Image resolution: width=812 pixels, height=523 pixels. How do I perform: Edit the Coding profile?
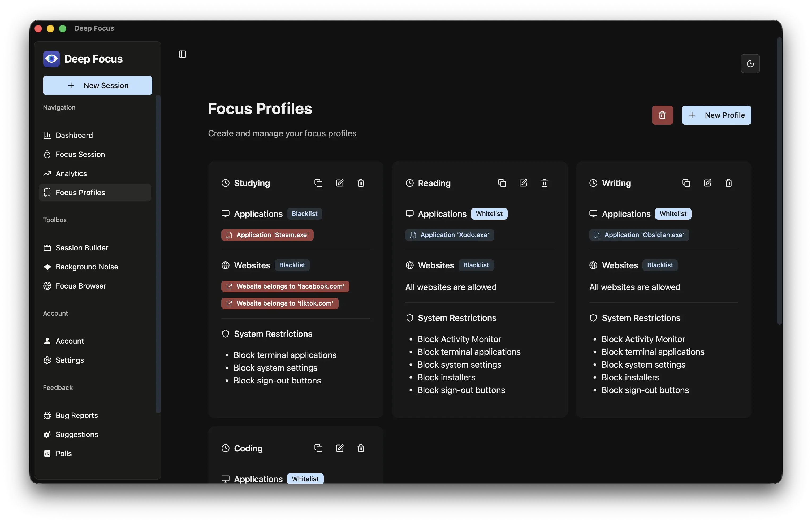[x=339, y=448]
